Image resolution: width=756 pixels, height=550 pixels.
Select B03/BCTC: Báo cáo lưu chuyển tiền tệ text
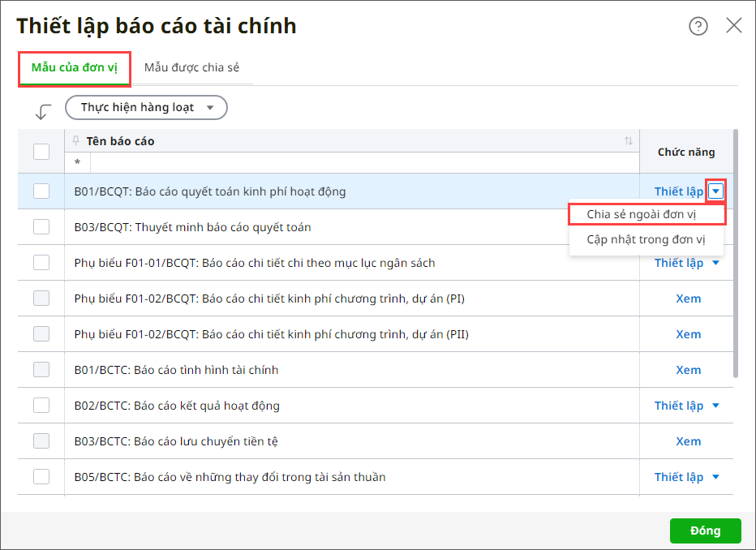(x=176, y=441)
